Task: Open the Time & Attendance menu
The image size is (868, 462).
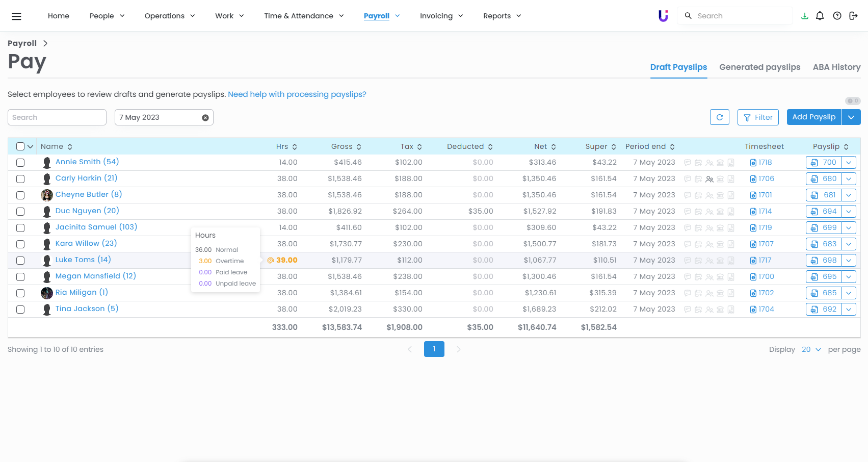Action: click(304, 16)
